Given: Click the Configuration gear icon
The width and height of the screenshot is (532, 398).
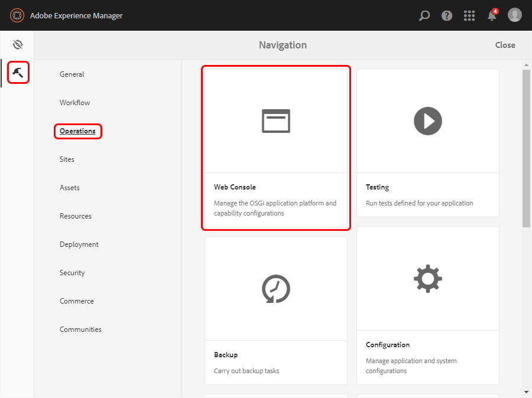Looking at the screenshot, I should click(x=428, y=279).
